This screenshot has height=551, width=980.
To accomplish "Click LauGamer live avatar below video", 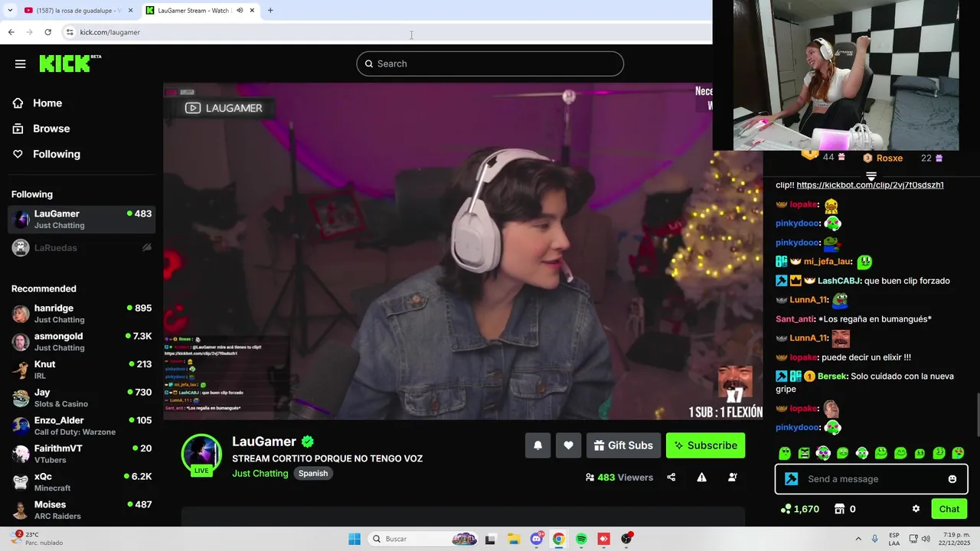I will pyautogui.click(x=201, y=455).
